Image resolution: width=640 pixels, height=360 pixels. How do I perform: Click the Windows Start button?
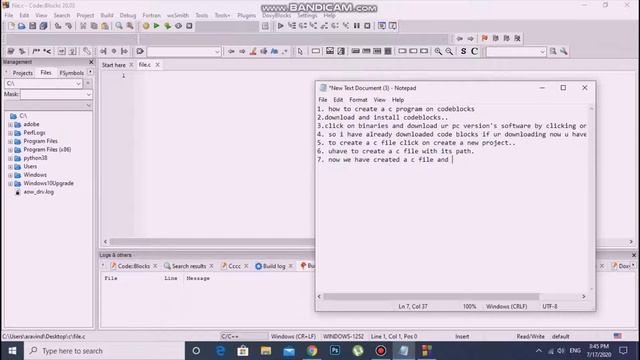[x=12, y=351]
